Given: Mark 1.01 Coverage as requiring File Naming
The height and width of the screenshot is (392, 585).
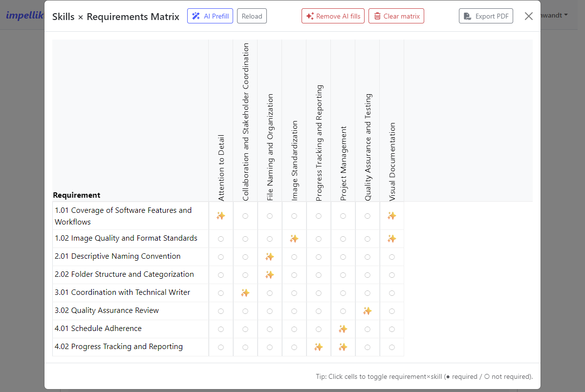Looking at the screenshot, I should 270,216.
